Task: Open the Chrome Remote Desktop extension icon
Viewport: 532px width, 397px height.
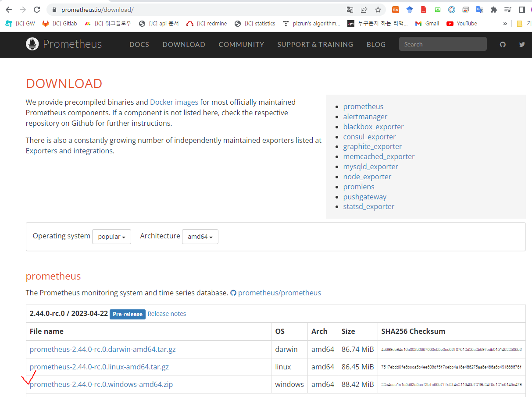Action: tap(466, 10)
